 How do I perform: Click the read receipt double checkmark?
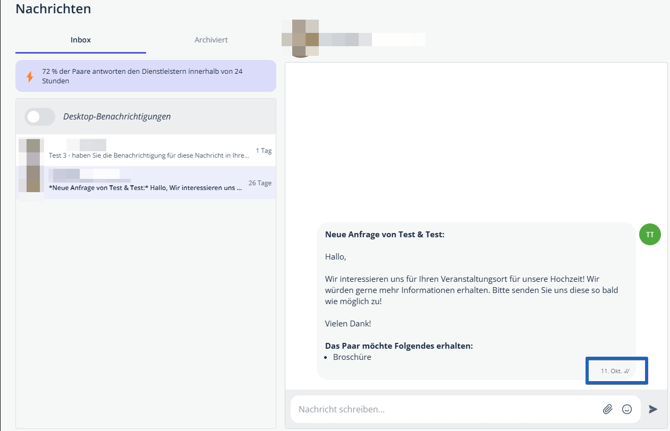pyautogui.click(x=627, y=371)
